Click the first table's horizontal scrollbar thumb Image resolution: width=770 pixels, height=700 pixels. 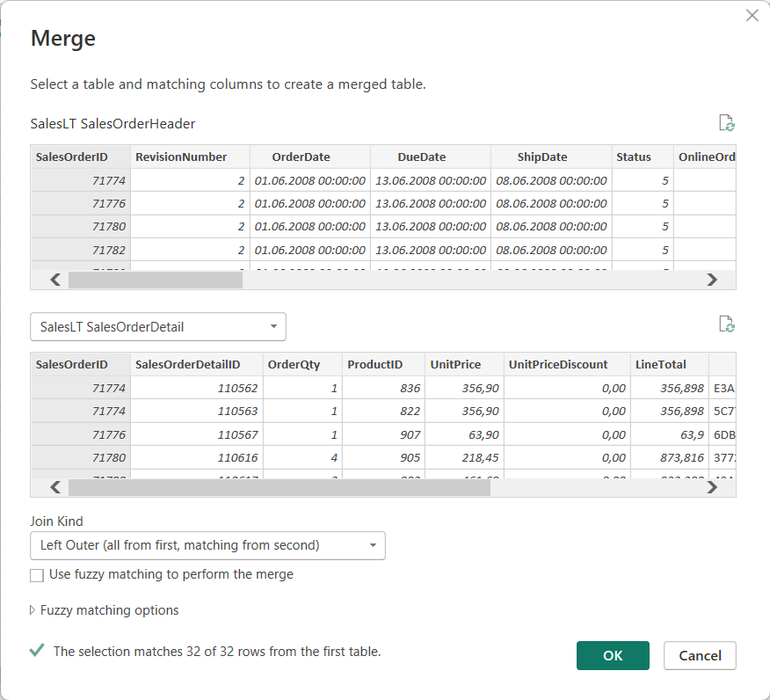155,280
